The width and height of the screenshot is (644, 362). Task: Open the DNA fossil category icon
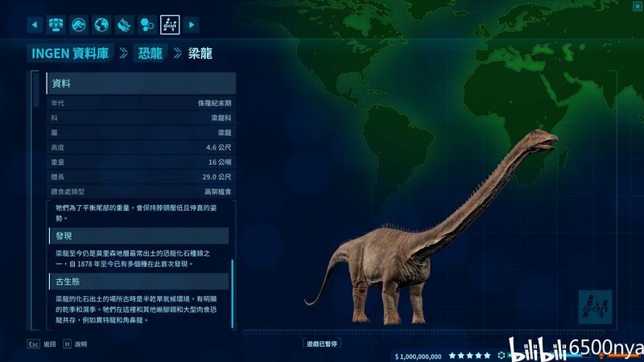pos(124,25)
